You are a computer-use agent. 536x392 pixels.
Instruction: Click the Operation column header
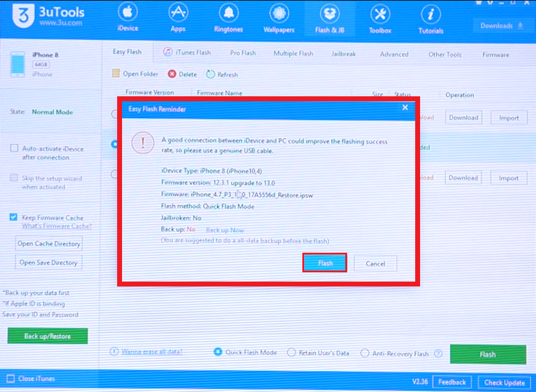tap(459, 94)
